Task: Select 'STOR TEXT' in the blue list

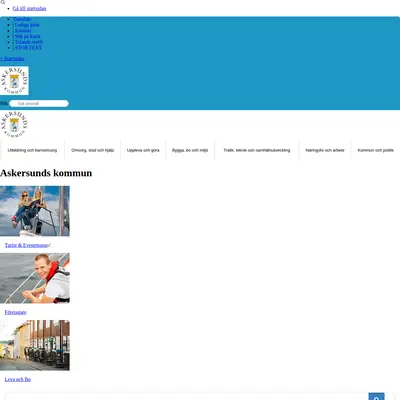Action: click(x=28, y=48)
